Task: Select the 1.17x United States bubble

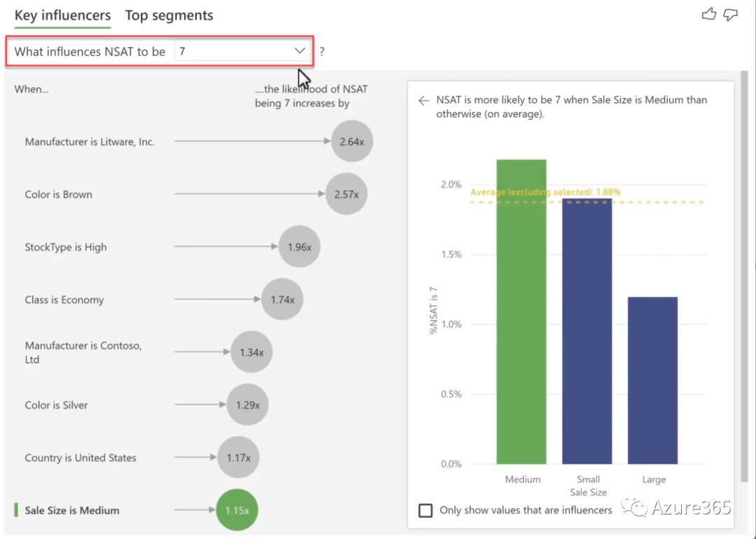Action: [x=238, y=458]
